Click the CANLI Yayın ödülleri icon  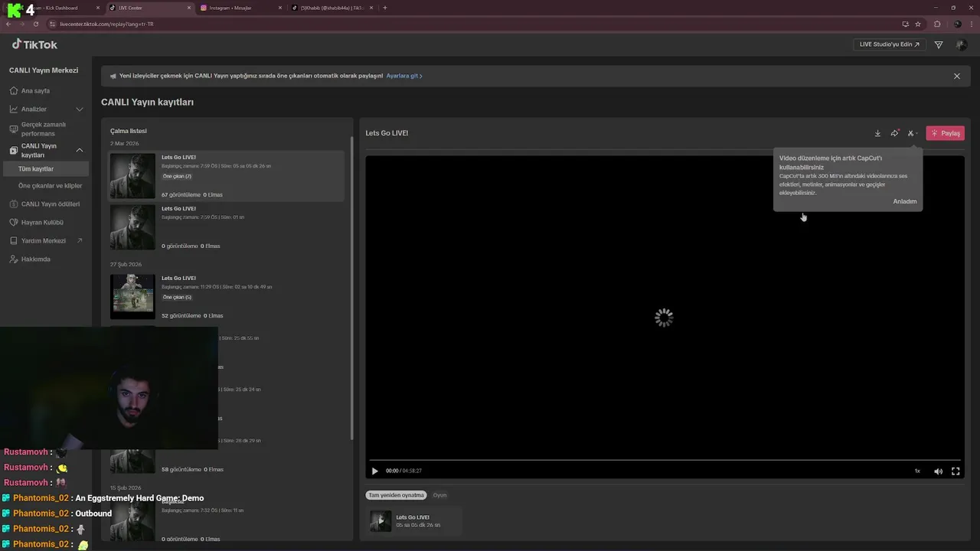14,204
